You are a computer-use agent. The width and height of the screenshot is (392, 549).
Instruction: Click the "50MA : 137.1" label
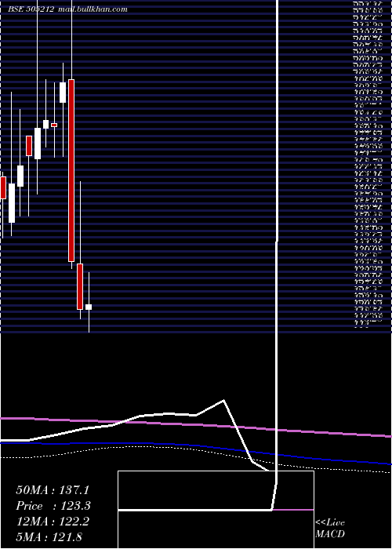(53, 490)
